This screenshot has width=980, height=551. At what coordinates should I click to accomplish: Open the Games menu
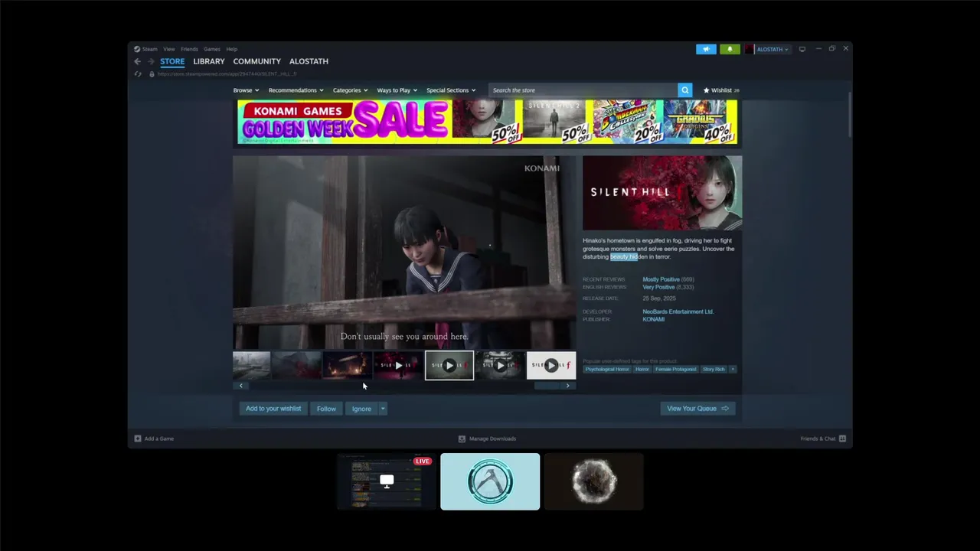(x=212, y=49)
